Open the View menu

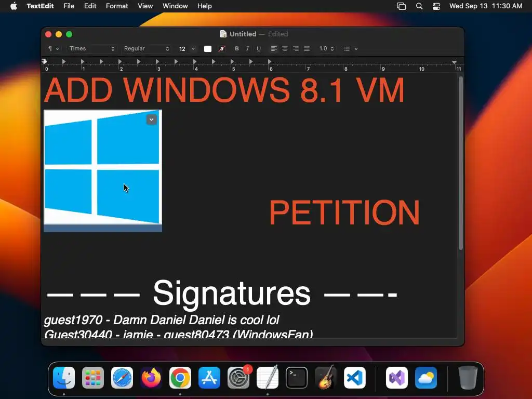145,6
